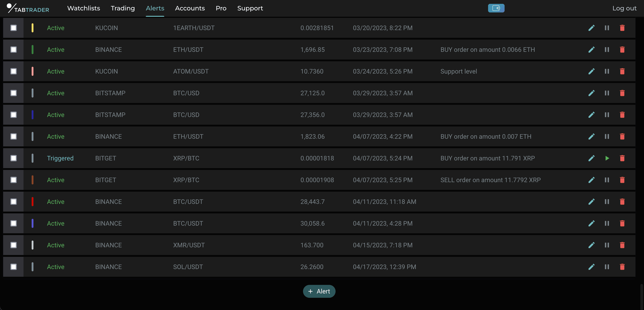Delete the BTC/USDT 30,058.6 alert
The image size is (644, 310).
622,223
